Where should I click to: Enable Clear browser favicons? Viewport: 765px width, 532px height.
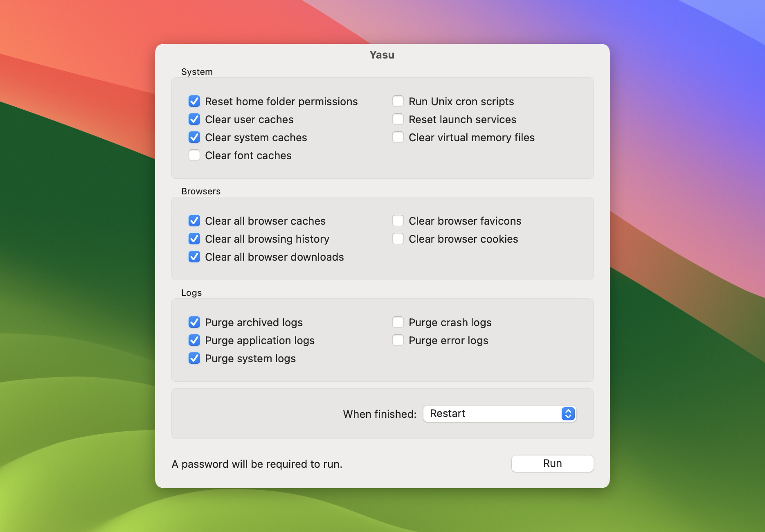coord(398,220)
